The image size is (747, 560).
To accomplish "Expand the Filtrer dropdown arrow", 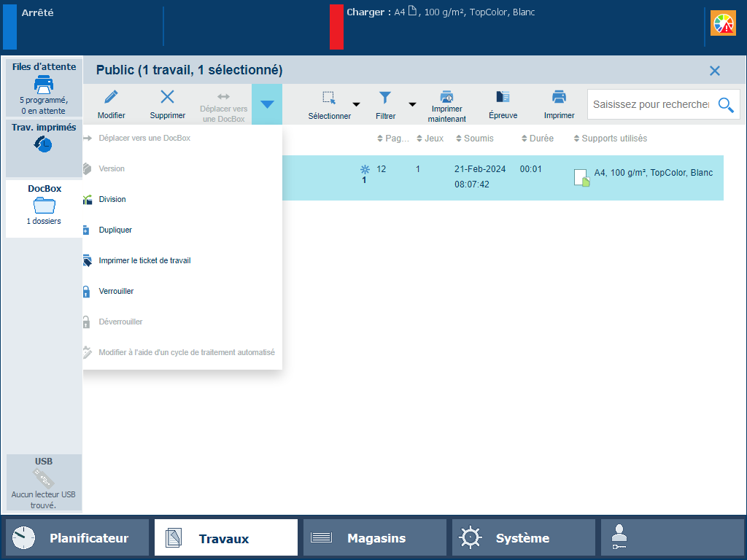I will tap(412, 104).
